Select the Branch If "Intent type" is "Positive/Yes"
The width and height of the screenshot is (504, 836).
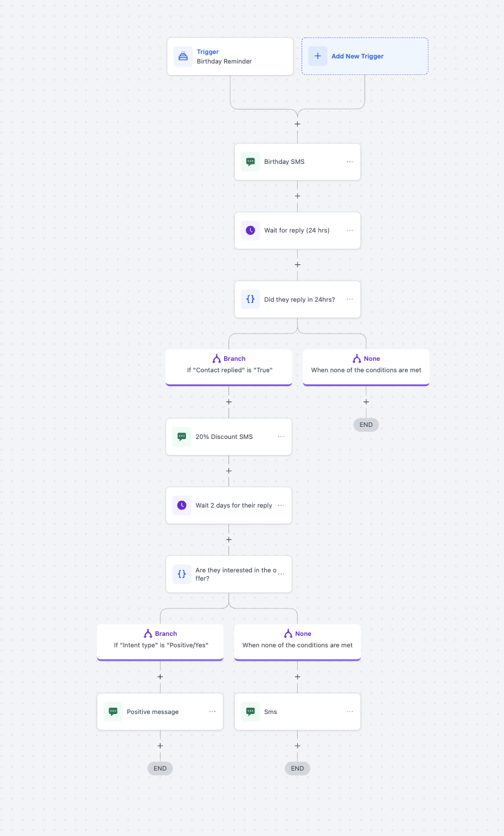pyautogui.click(x=161, y=642)
